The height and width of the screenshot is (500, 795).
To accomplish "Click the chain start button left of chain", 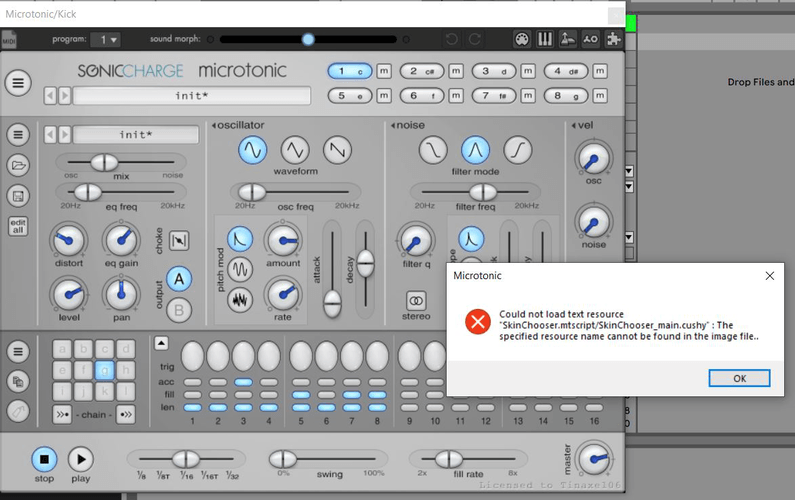I will (x=62, y=415).
